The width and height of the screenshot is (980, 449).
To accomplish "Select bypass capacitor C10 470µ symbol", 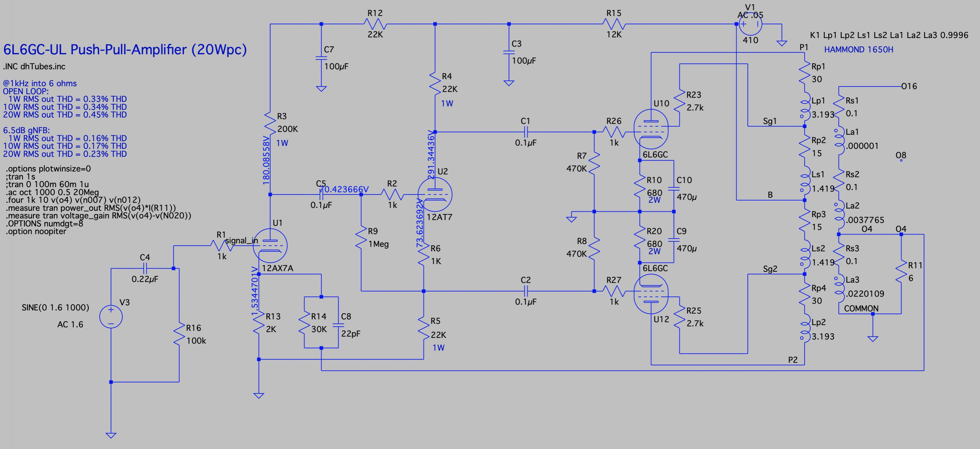I will 674,188.
